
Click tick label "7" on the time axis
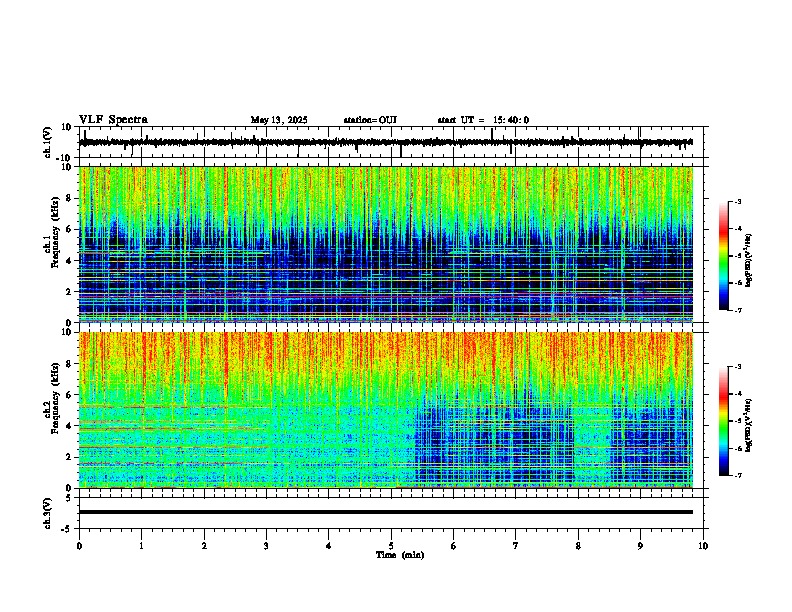516,546
